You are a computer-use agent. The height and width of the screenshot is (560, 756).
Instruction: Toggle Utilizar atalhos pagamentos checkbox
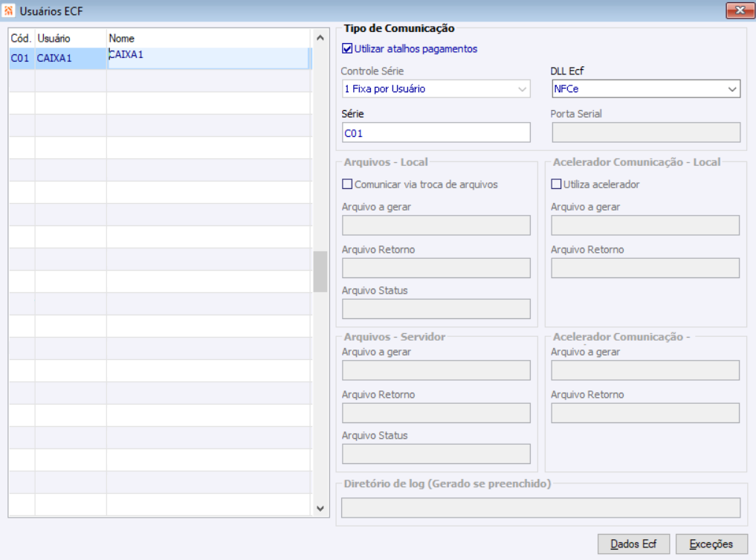point(347,49)
